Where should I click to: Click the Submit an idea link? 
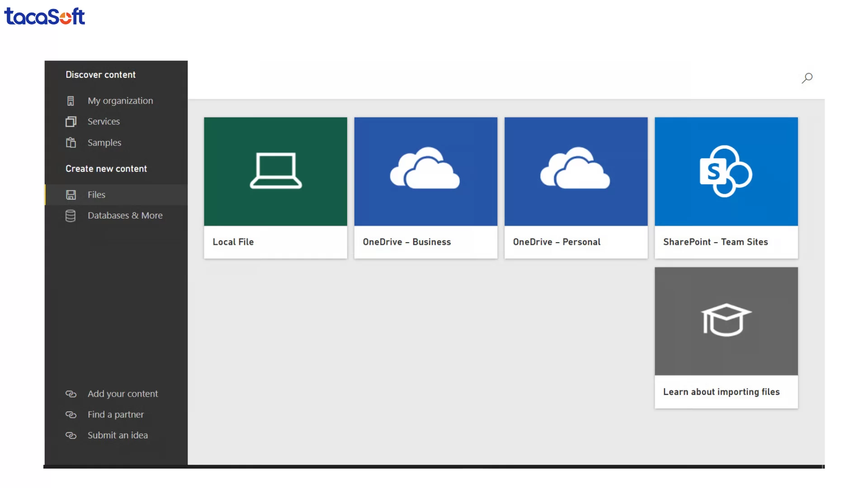click(118, 435)
